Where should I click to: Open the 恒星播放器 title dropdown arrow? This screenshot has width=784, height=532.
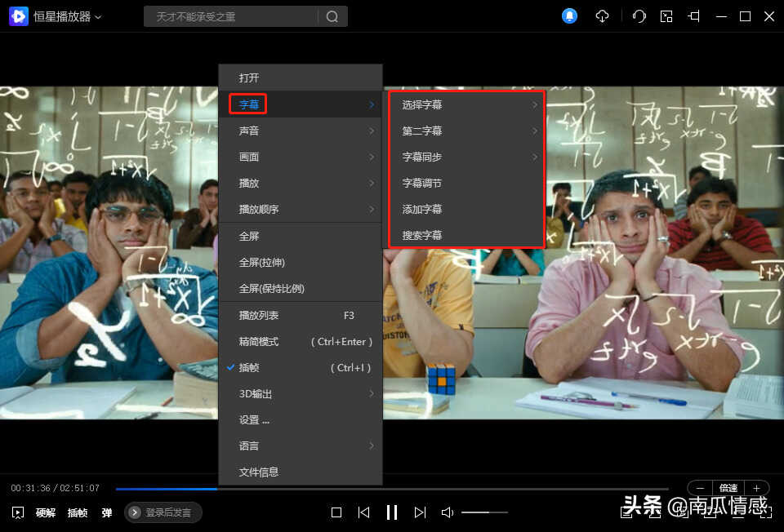[98, 17]
